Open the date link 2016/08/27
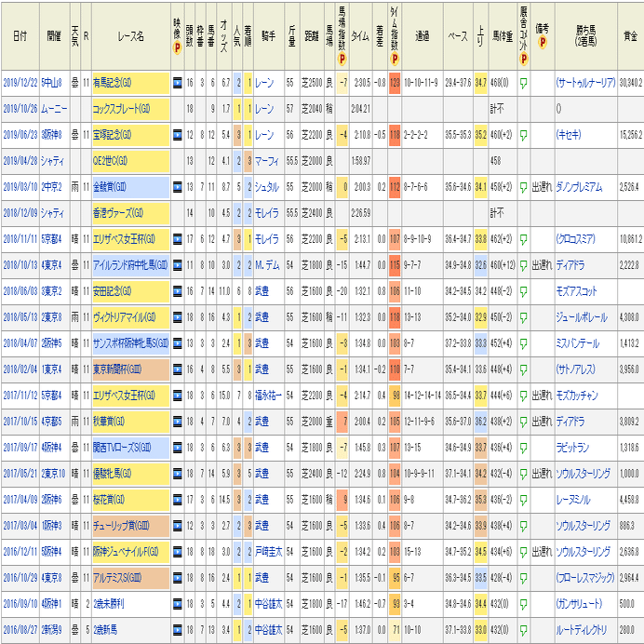This screenshot has width=644, height=644. [x=20, y=630]
